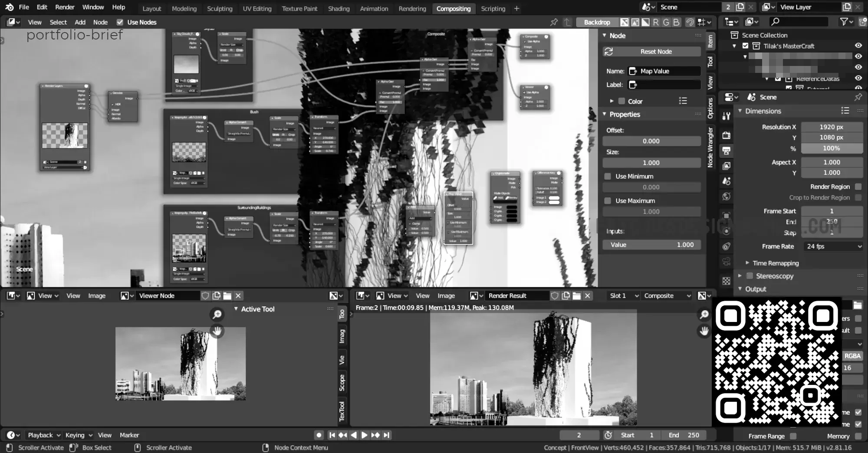Open the Slot 1 dropdown
The height and width of the screenshot is (453, 868).
tap(624, 295)
